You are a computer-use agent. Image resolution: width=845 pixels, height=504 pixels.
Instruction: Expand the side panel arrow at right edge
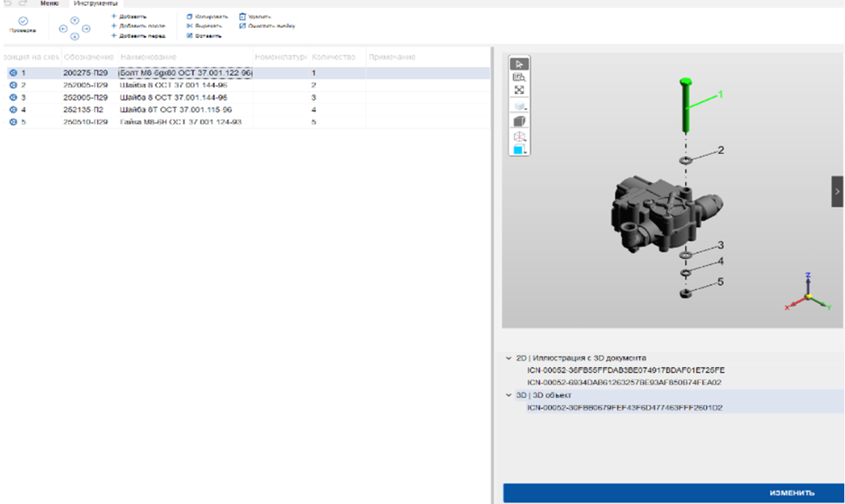pos(837,192)
